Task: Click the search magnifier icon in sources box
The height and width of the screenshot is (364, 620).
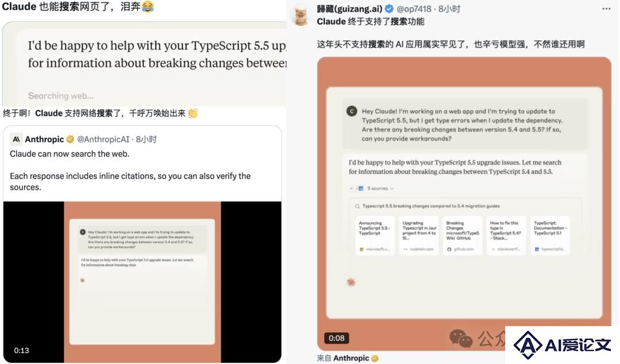Action: [x=357, y=206]
